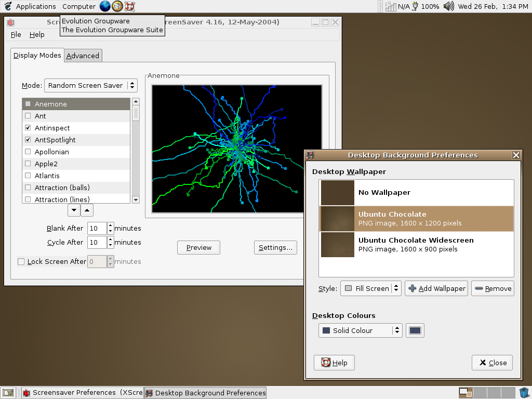This screenshot has height=399, width=532.
Task: Click the battery plug status icon
Action: [x=415, y=6]
